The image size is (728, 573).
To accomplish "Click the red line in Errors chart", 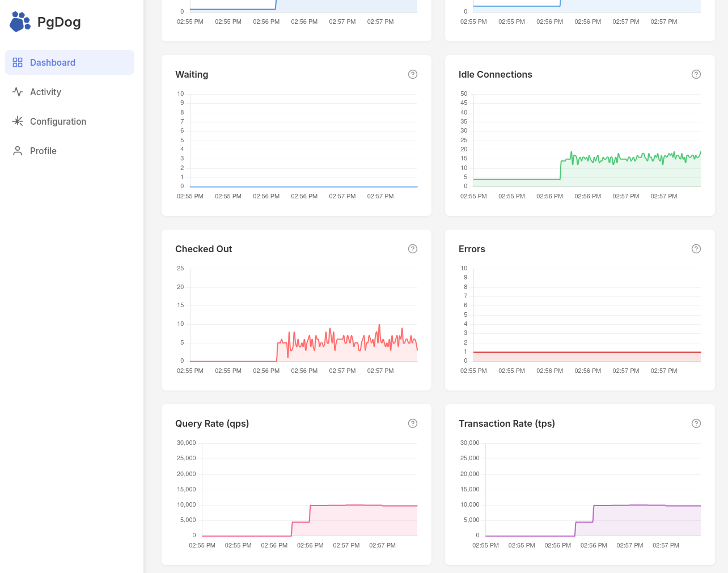I will (587, 353).
